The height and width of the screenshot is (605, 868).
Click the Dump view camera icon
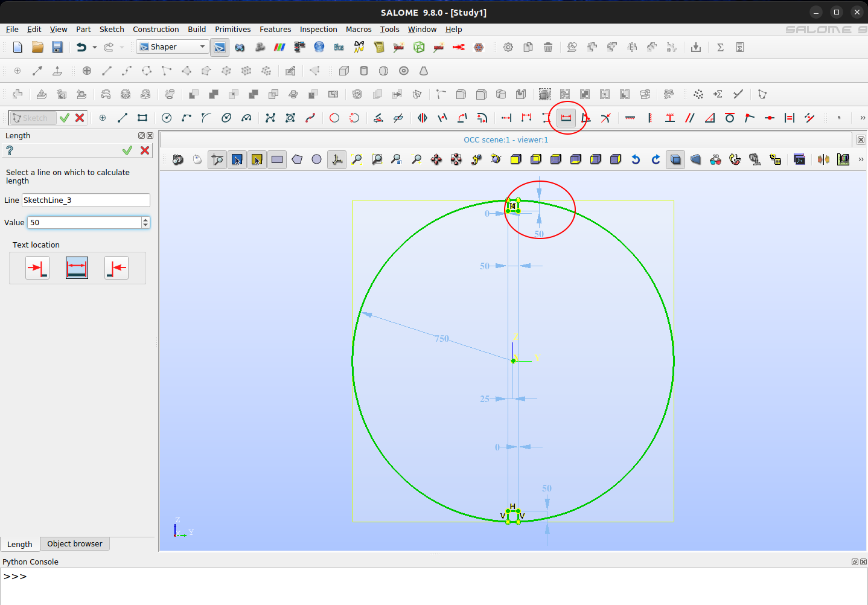click(177, 159)
